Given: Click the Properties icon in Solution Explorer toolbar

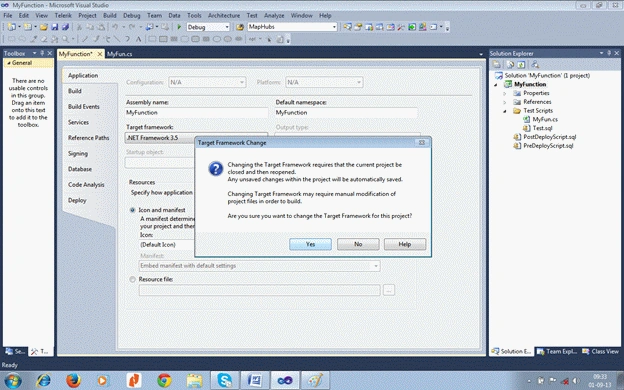Looking at the screenshot, I should (x=497, y=64).
